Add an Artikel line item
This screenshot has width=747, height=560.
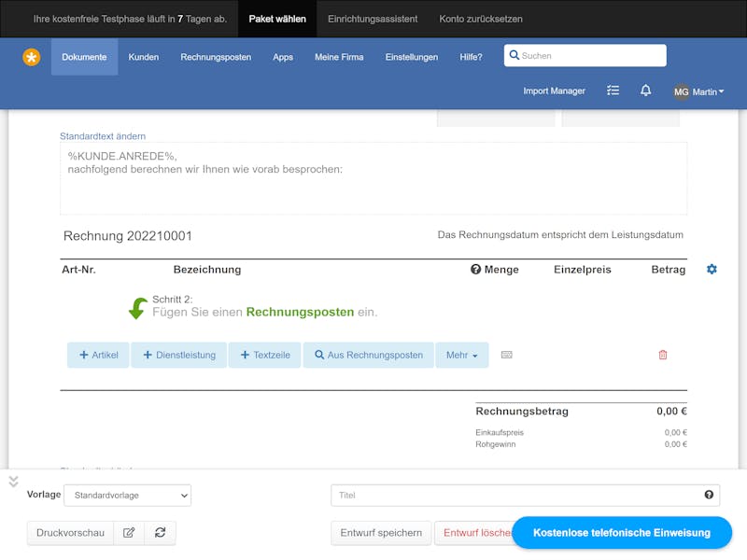(98, 355)
